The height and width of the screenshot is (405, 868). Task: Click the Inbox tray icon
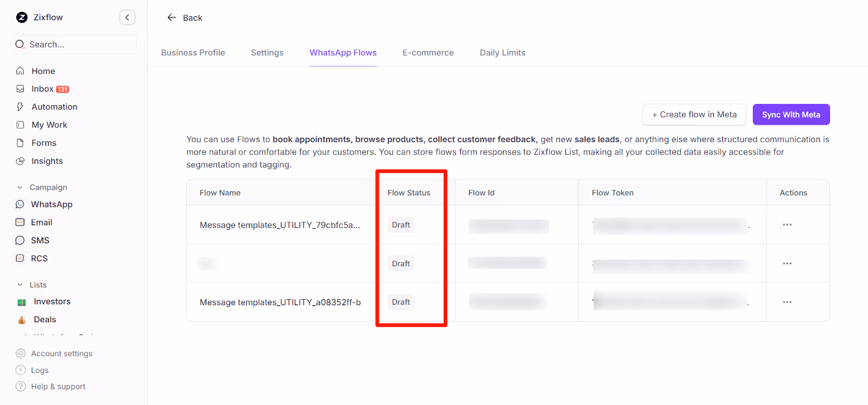20,88
